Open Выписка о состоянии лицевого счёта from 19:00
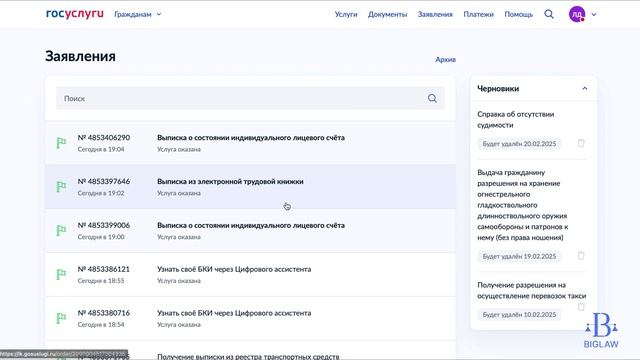The height and width of the screenshot is (360, 640). pos(251,225)
